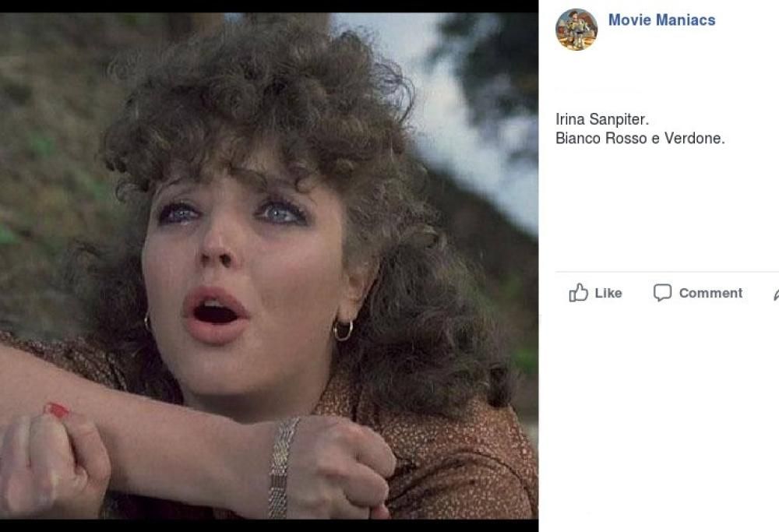Click the black bar above the photo

tap(269, 5)
